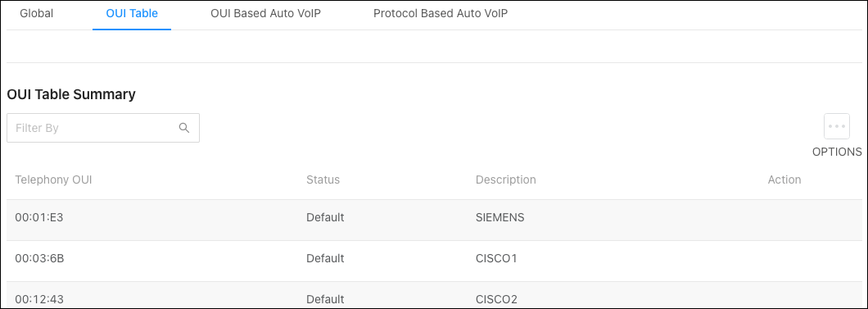
Task: Click the OPTIONS label
Action: coord(836,152)
